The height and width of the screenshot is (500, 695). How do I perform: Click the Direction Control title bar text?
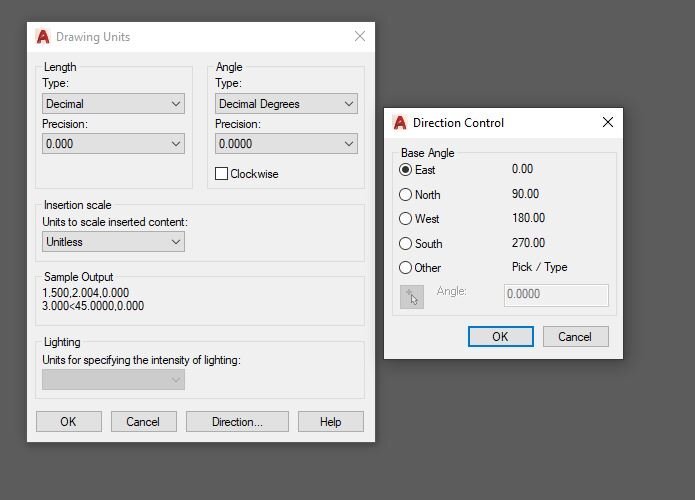click(458, 123)
